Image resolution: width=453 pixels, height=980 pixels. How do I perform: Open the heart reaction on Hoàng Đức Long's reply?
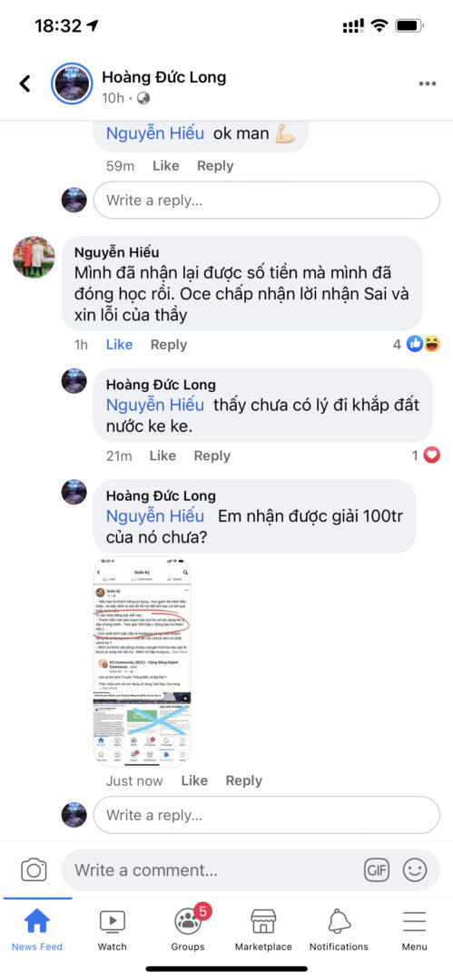tap(432, 456)
